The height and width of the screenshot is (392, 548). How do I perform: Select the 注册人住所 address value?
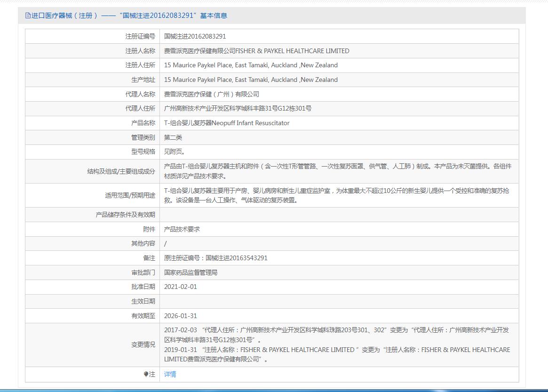coord(251,65)
